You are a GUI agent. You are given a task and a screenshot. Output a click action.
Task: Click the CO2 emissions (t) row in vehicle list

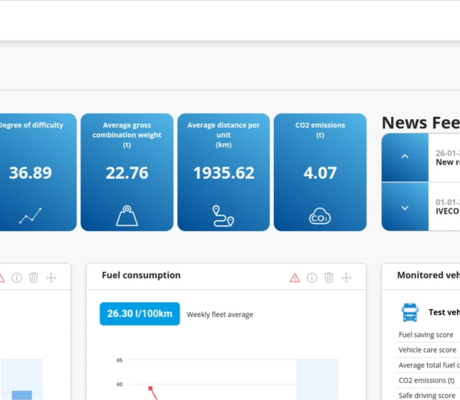point(428,380)
